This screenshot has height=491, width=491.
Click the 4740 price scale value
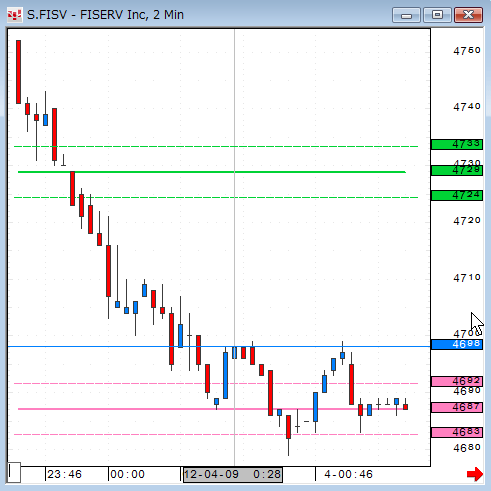click(x=467, y=107)
